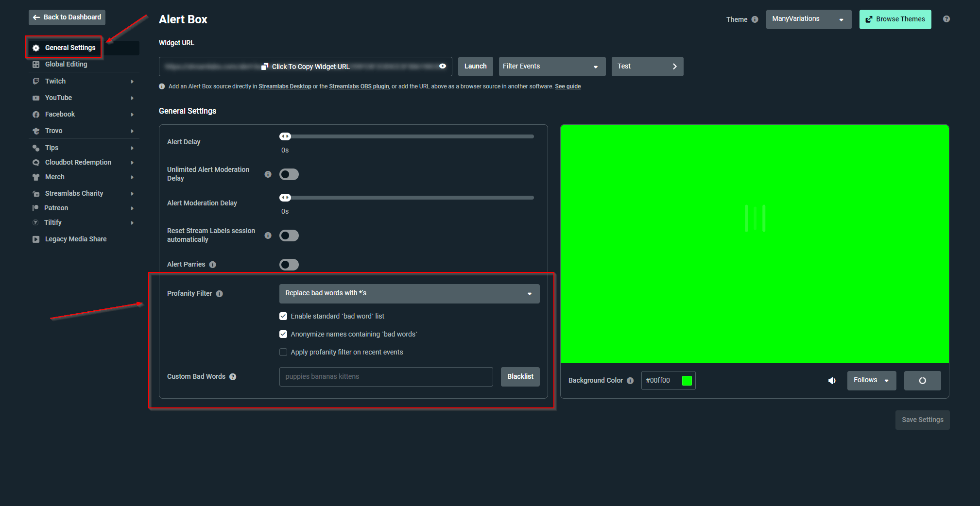Open the ManyVariations theme dropdown
The height and width of the screenshot is (506, 980).
click(808, 19)
